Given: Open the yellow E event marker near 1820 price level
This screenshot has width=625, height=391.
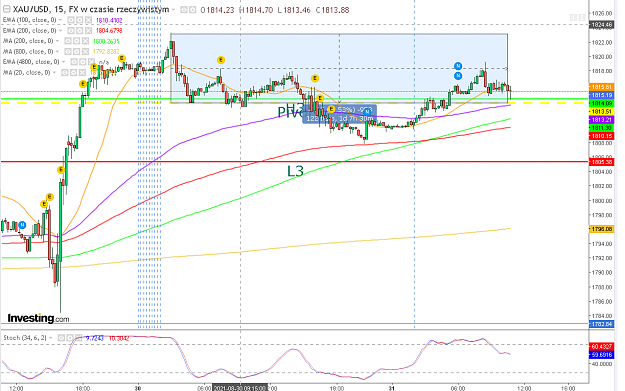Looking at the screenshot, I should click(122, 59).
